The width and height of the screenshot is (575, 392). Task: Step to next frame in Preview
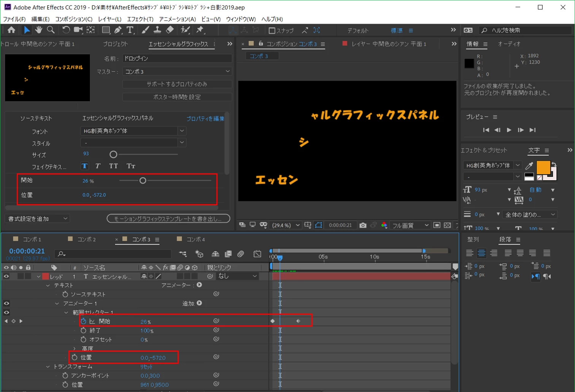[521, 130]
